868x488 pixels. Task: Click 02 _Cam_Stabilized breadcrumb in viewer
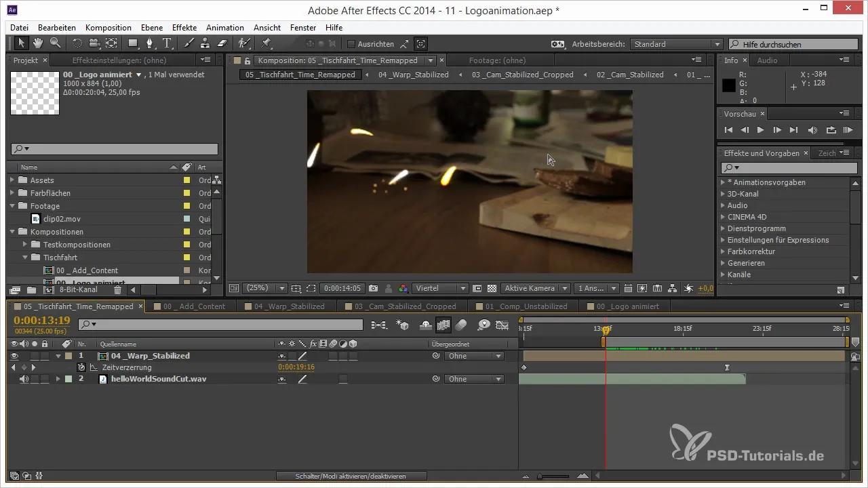[x=630, y=75]
